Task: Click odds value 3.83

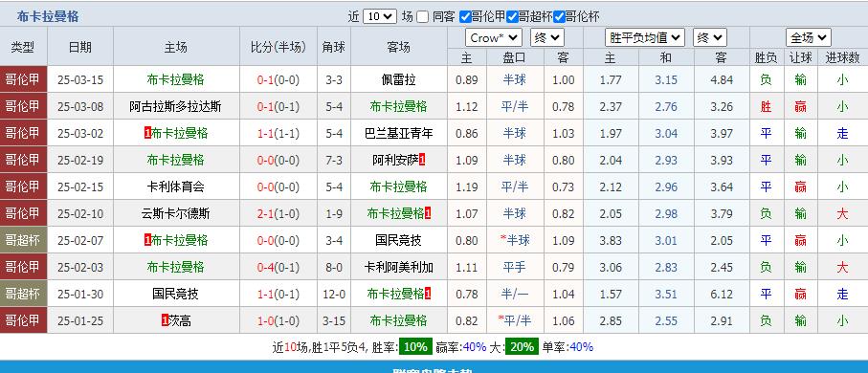Action: (611, 241)
